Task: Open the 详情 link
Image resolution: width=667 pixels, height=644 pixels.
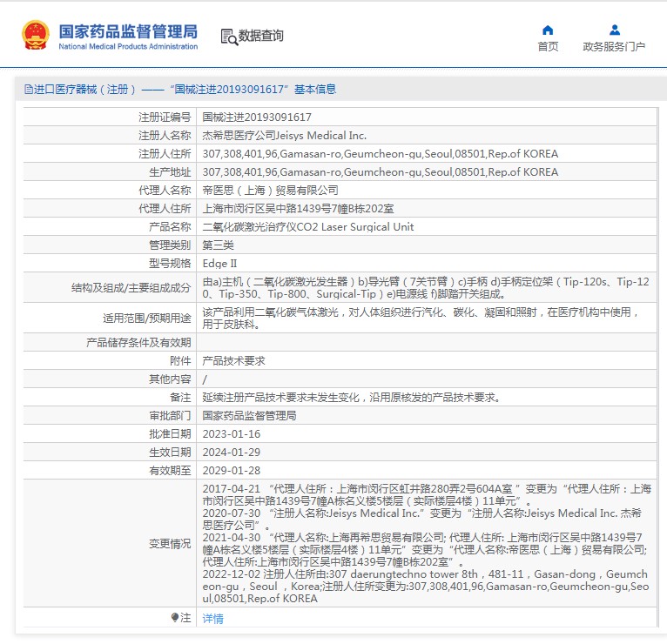Action: coord(212,618)
